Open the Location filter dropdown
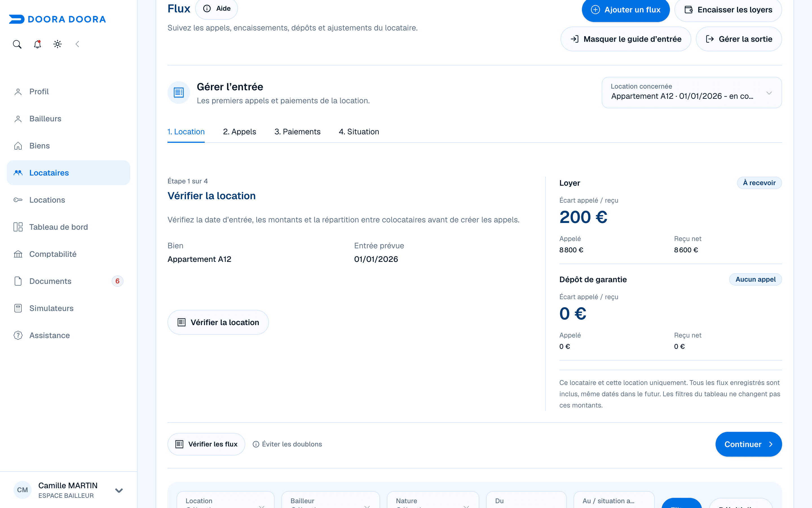This screenshot has width=812, height=508. (x=226, y=500)
